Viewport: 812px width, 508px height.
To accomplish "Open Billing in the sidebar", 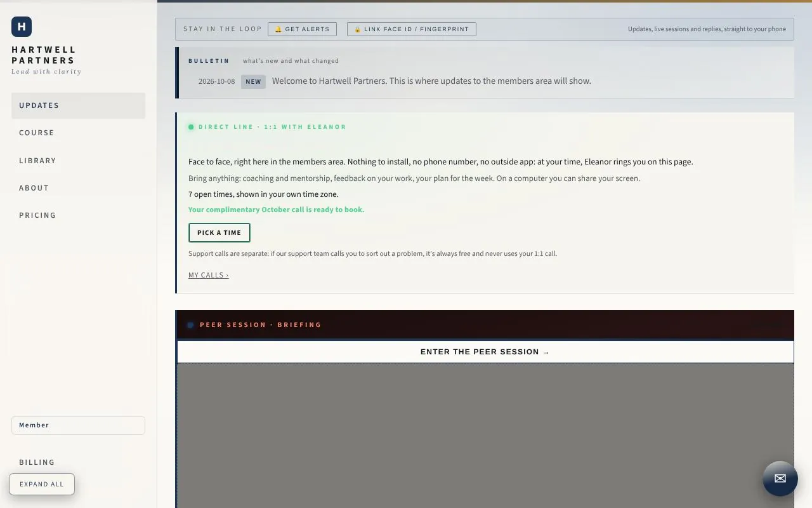I will [78, 462].
